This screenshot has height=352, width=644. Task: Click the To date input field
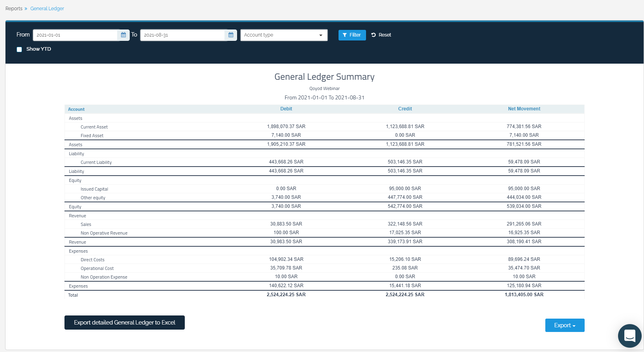183,35
